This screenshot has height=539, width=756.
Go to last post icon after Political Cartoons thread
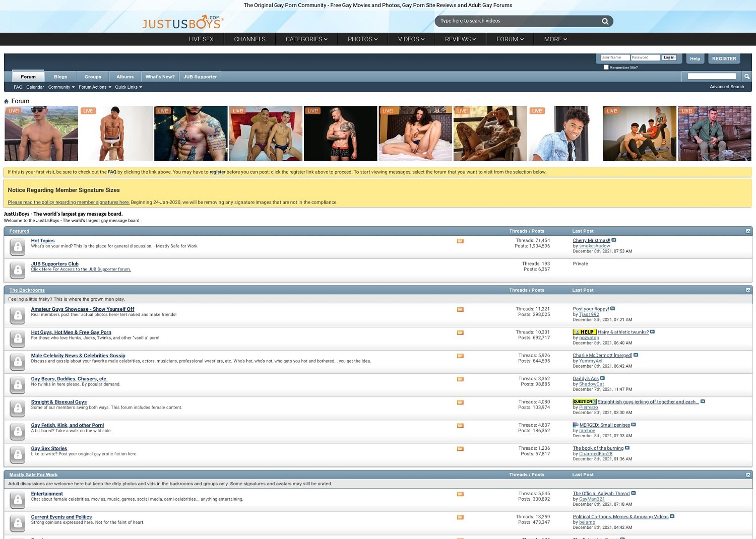point(672,516)
